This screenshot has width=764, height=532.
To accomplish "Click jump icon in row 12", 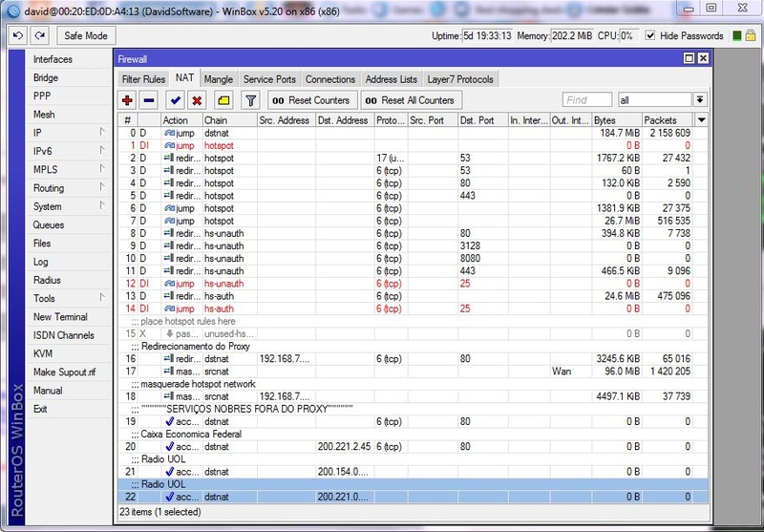I will point(169,284).
